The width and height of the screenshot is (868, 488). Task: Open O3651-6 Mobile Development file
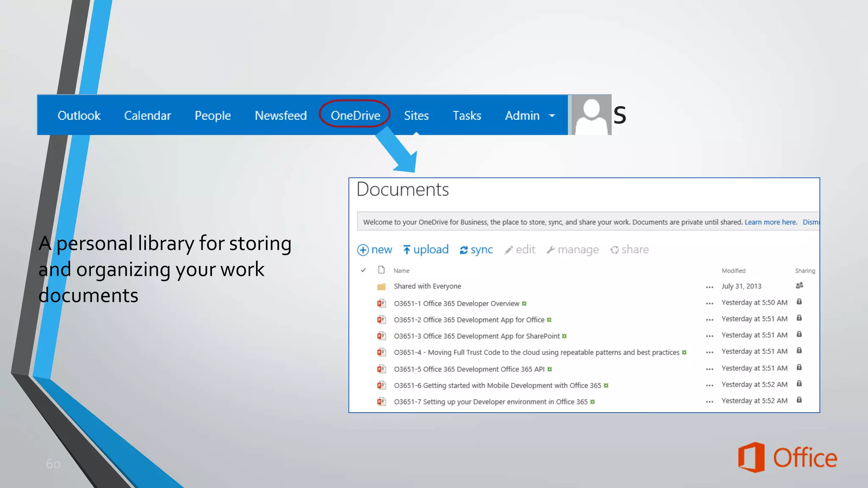pos(498,385)
